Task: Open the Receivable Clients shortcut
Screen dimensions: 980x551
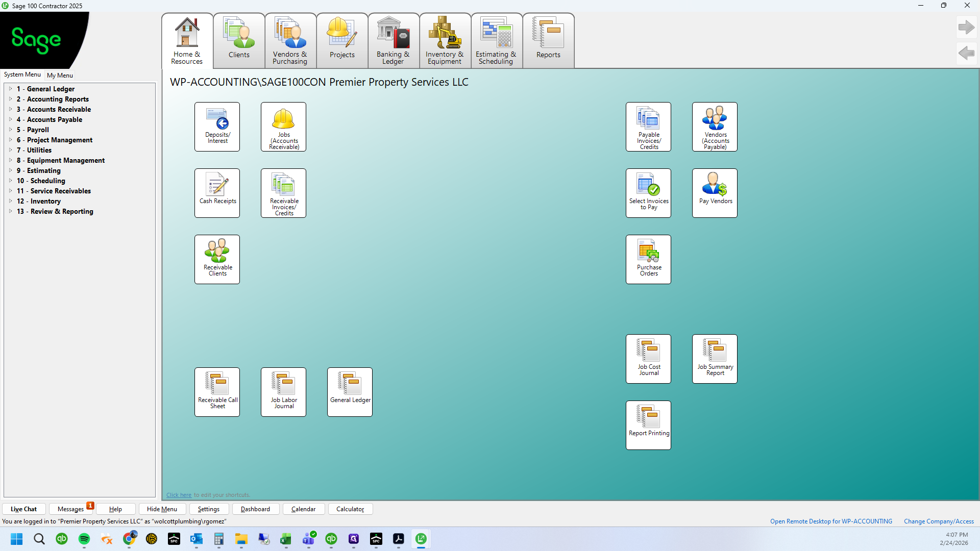Action: point(217,259)
